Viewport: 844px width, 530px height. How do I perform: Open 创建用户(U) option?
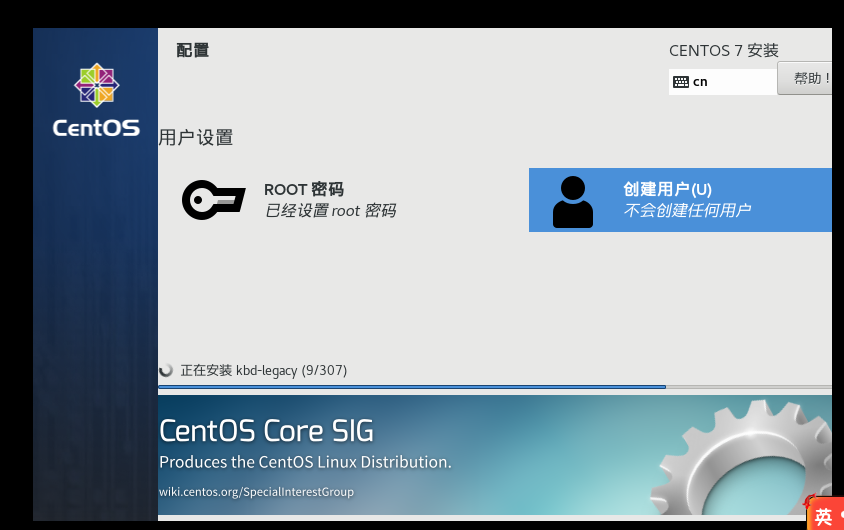coord(680,200)
